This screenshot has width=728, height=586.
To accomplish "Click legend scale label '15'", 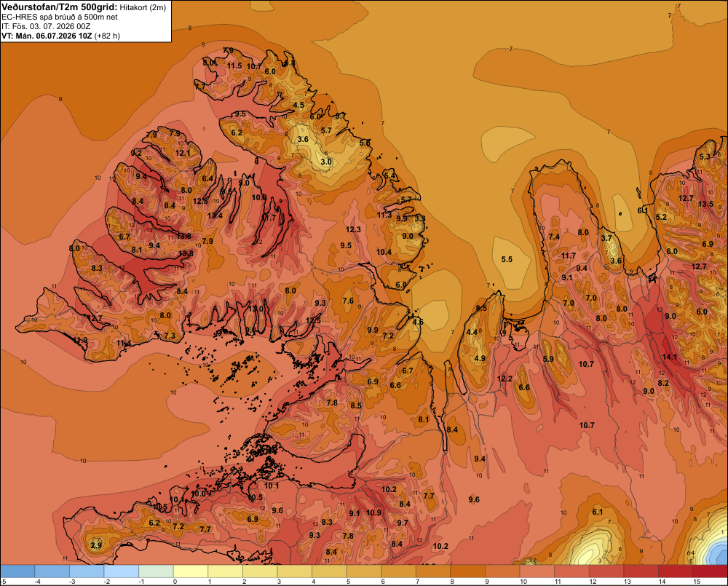I will click(697, 582).
